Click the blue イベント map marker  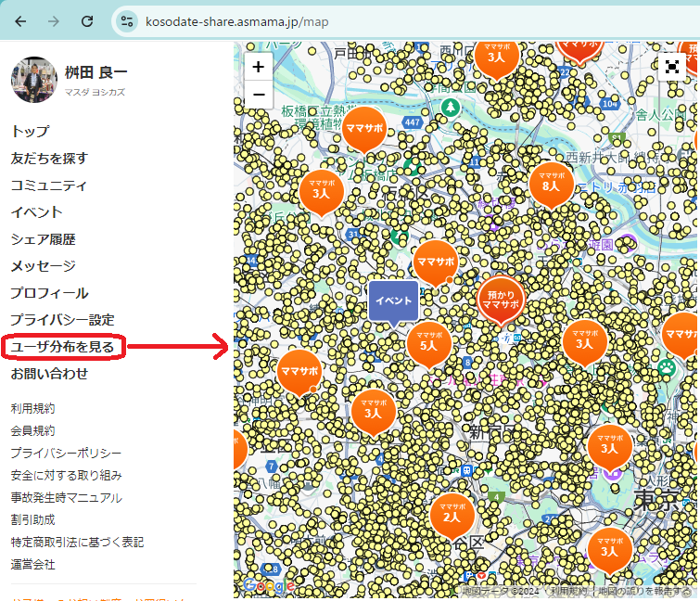[x=394, y=301]
